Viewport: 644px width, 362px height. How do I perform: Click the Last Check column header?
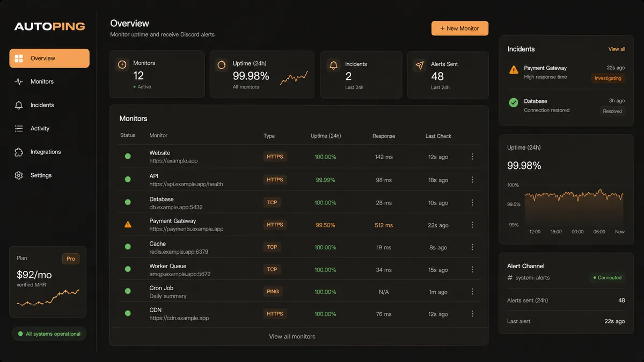coord(438,136)
